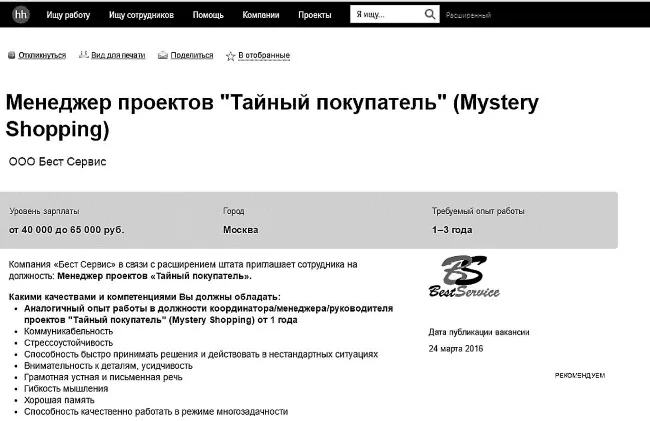Focus the Я ищу search field
Screen dimensions: 650x421
pos(387,15)
